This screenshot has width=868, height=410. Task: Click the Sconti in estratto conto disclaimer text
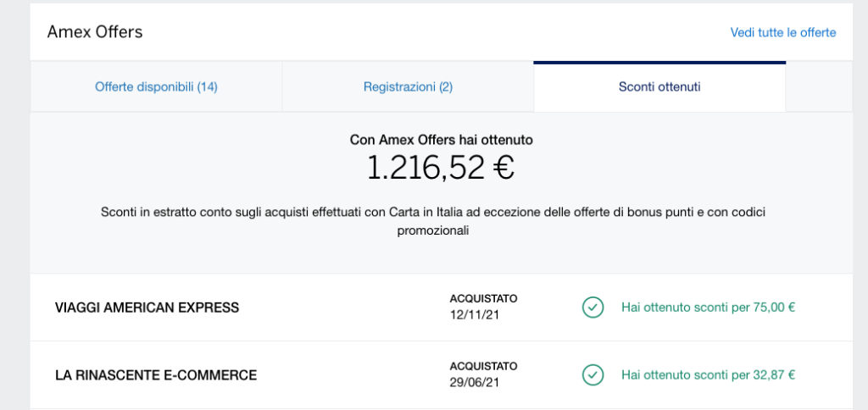click(x=433, y=221)
